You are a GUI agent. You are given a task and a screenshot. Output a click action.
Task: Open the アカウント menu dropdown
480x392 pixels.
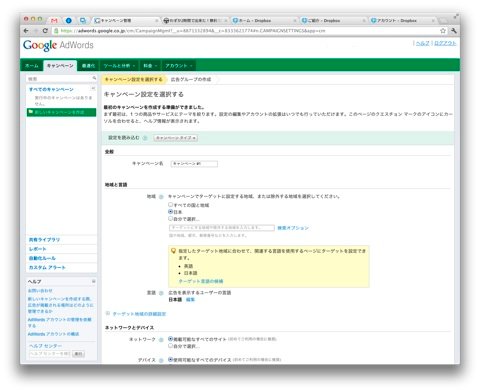pyautogui.click(x=178, y=66)
